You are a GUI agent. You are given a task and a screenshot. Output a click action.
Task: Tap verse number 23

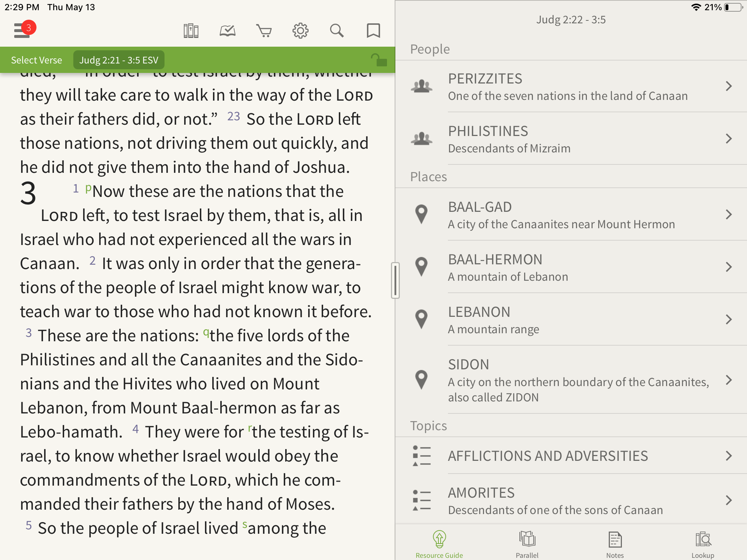233,116
